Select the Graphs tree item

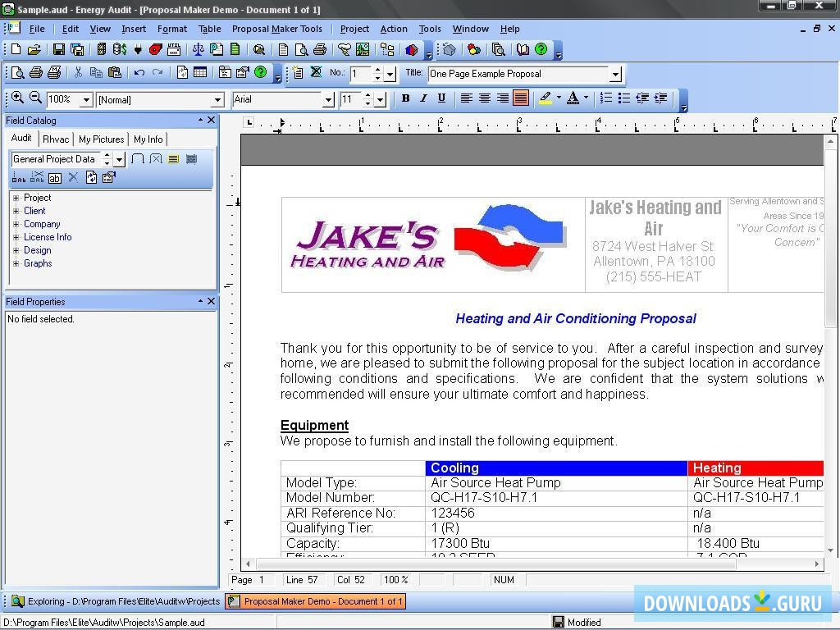38,263
